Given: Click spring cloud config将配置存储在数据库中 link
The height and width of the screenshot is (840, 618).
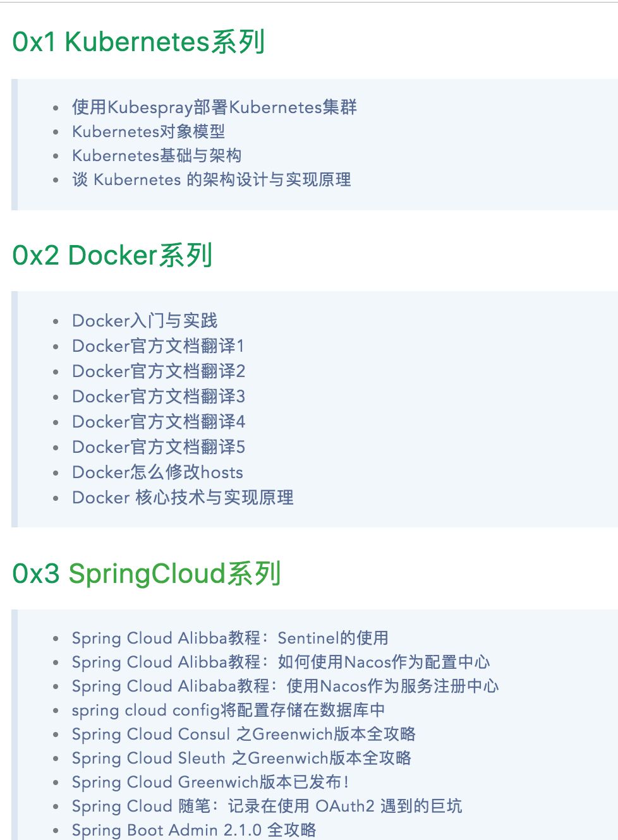Looking at the screenshot, I should pos(228,710).
